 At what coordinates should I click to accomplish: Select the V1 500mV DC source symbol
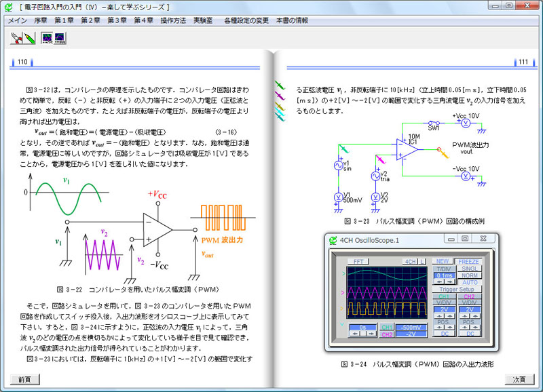click(338, 197)
